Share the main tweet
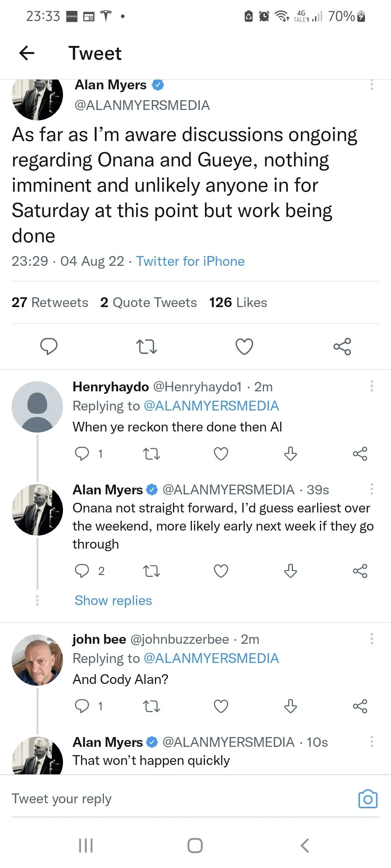391x868 pixels. coord(342,346)
